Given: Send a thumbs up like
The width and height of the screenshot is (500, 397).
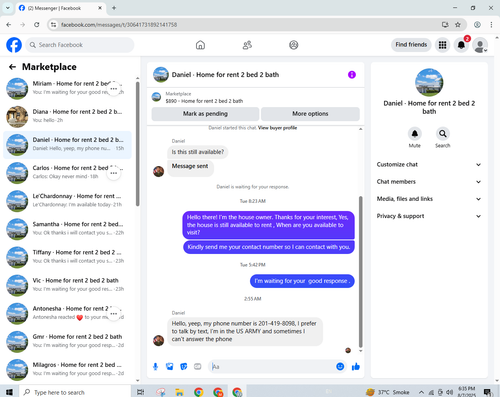Looking at the screenshot, I should point(356,367).
